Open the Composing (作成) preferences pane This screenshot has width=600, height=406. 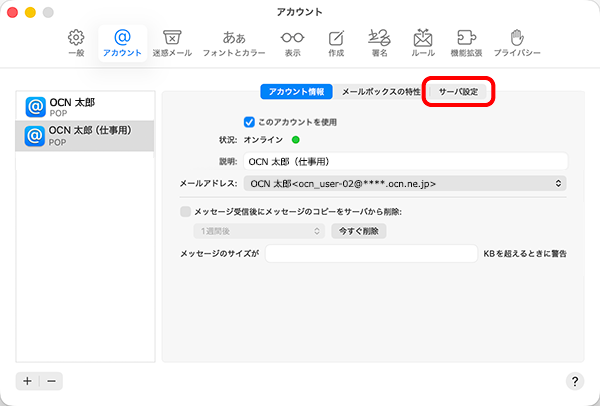336,40
